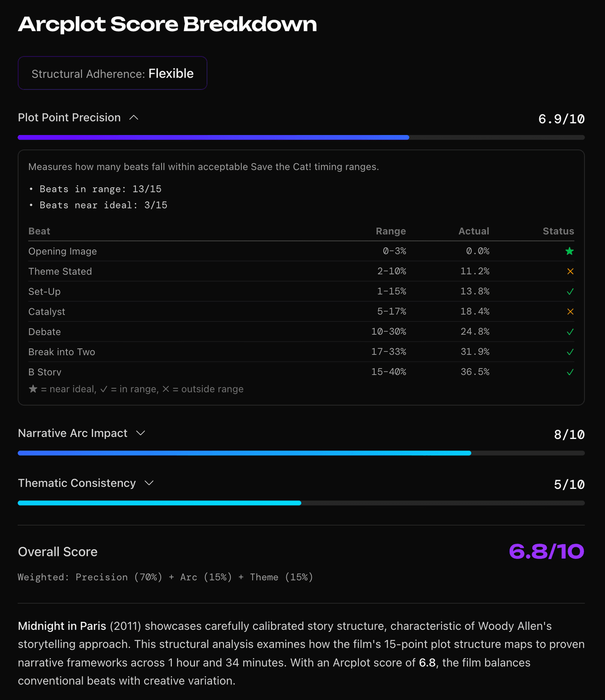Click the weighted scoring formula text
The width and height of the screenshot is (605, 700).
coord(165,577)
